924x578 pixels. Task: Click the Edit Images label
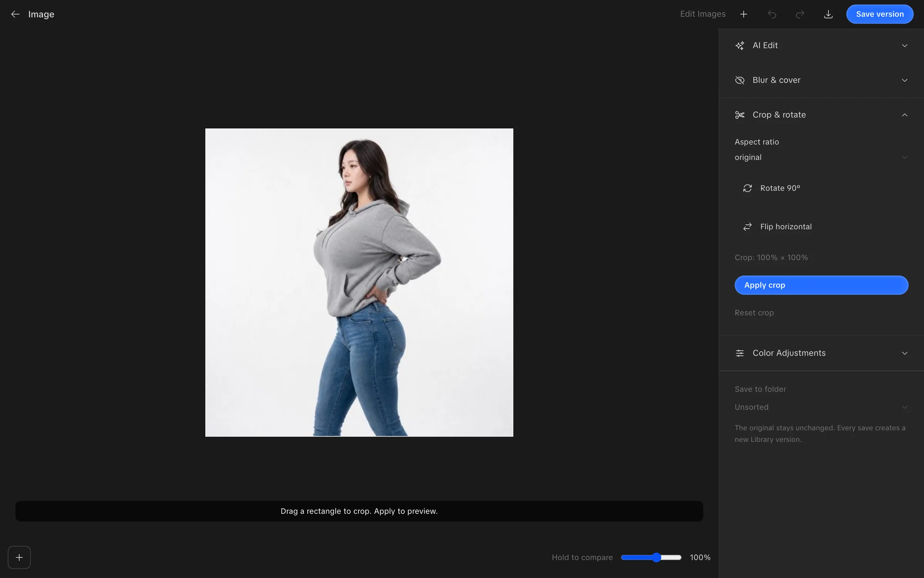tap(703, 14)
